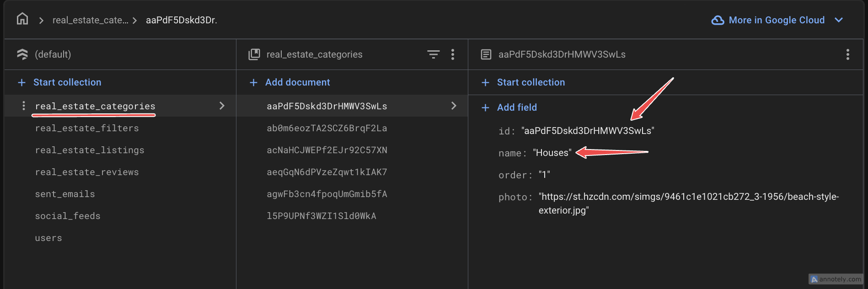The image size is (868, 289).
Task: Select the users collection
Action: click(x=48, y=238)
